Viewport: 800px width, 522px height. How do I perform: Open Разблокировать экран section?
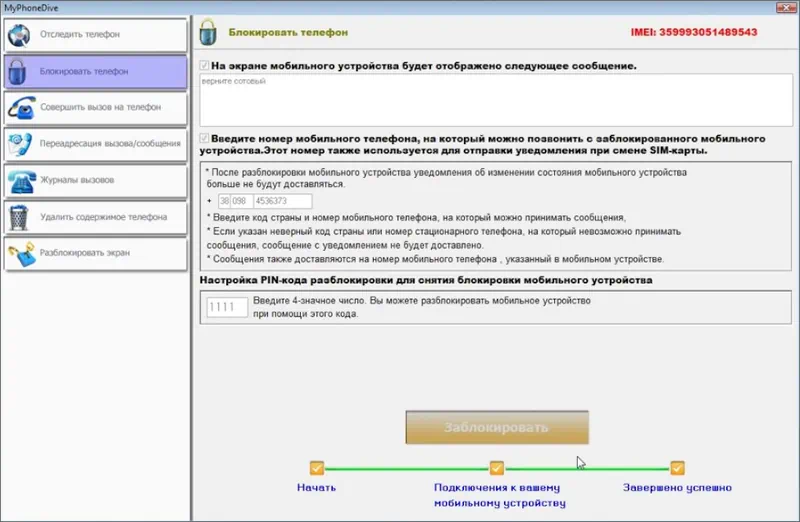[x=95, y=254]
